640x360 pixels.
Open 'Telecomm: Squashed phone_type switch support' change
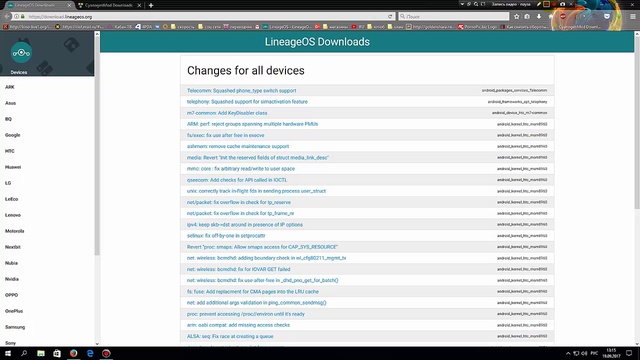tap(242, 91)
